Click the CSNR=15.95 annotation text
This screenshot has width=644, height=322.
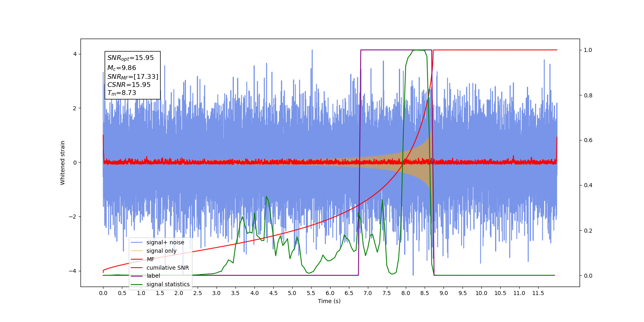click(129, 85)
